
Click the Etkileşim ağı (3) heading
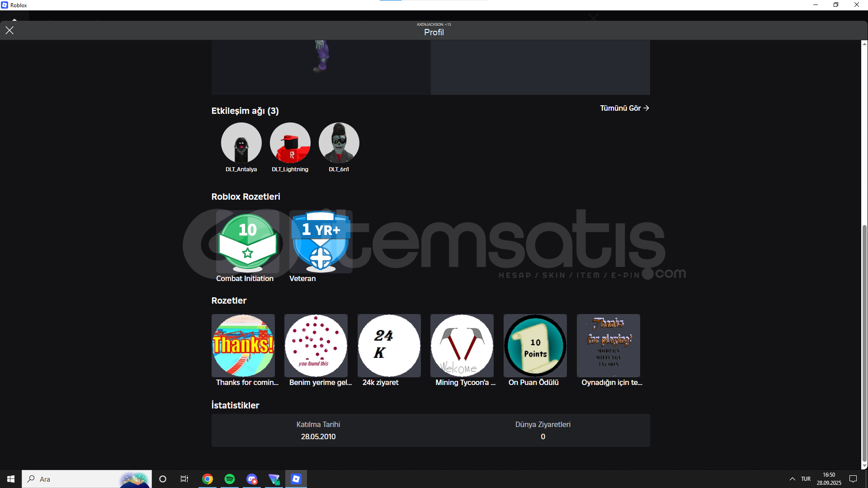click(x=245, y=111)
